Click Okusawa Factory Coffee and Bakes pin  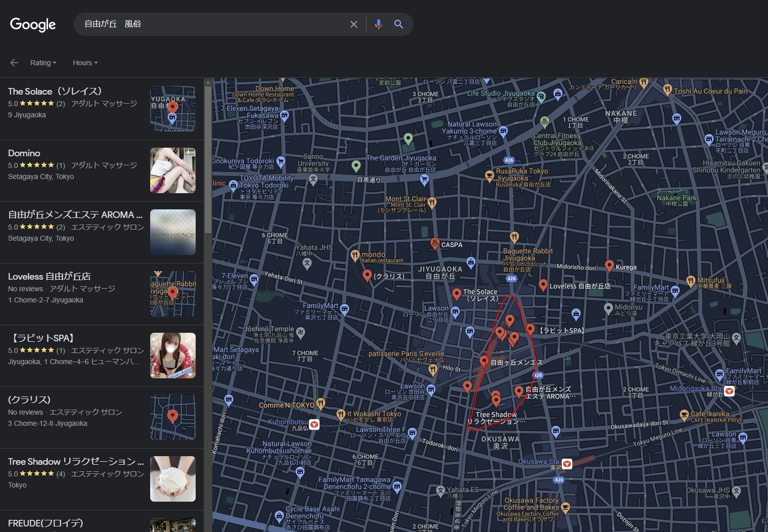[x=565, y=507]
